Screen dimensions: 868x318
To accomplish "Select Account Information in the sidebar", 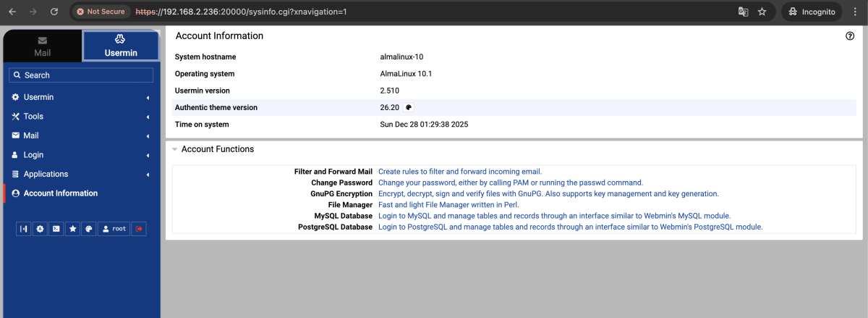I will pos(61,193).
